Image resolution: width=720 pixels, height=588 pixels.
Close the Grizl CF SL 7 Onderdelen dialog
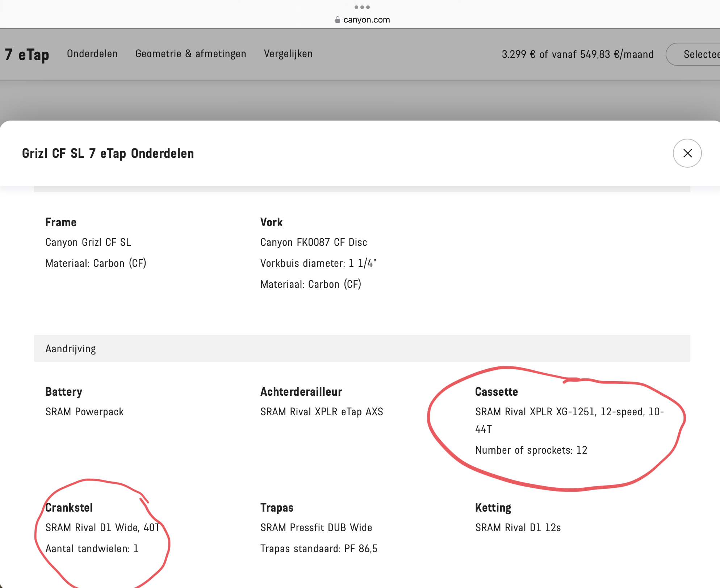pyautogui.click(x=687, y=153)
